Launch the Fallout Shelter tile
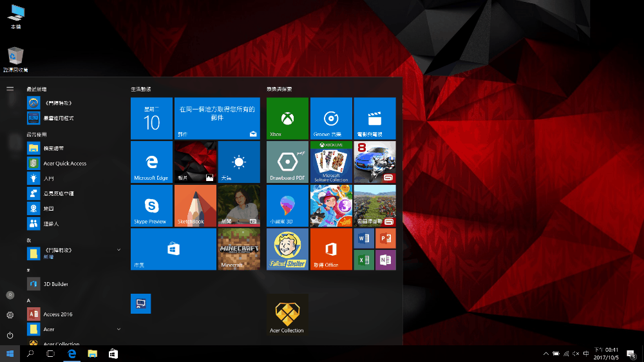 [287, 249]
